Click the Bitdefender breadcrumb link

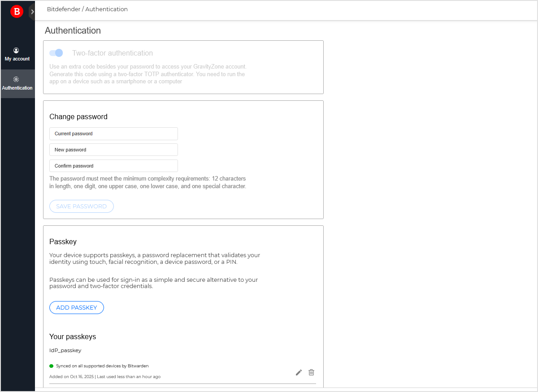64,9
